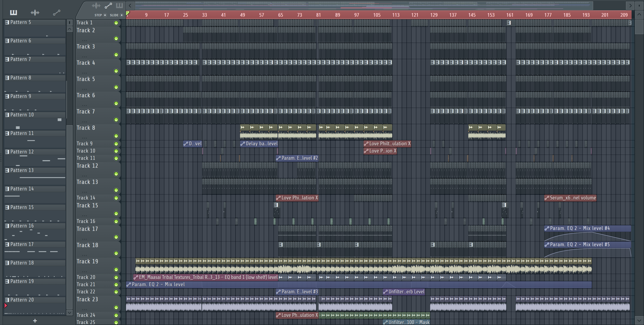Click the playlist overview scrollbar
644x325 pixels.
364,5
